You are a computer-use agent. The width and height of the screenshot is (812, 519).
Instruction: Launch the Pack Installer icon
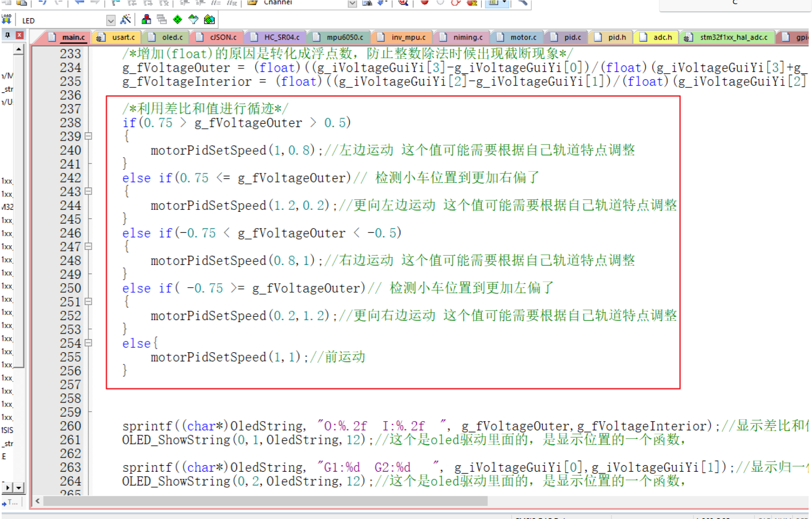pyautogui.click(x=209, y=19)
